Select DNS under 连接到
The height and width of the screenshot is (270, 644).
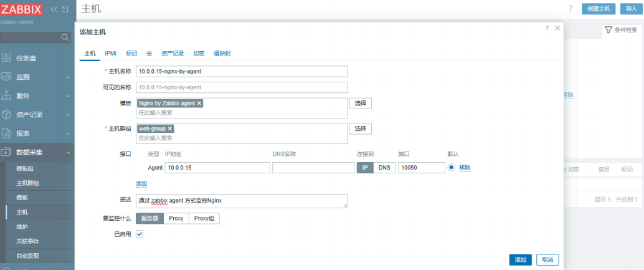[384, 168]
